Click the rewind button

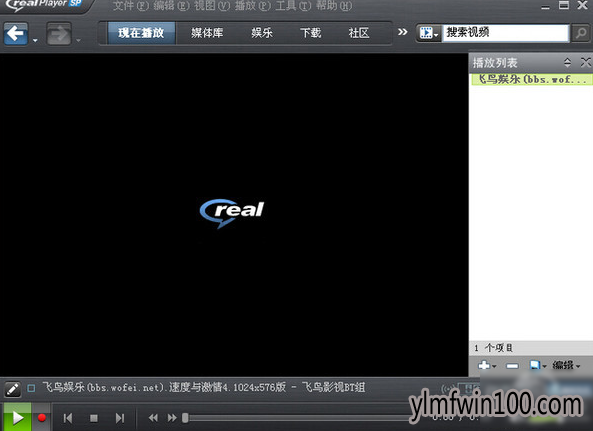pyautogui.click(x=153, y=418)
